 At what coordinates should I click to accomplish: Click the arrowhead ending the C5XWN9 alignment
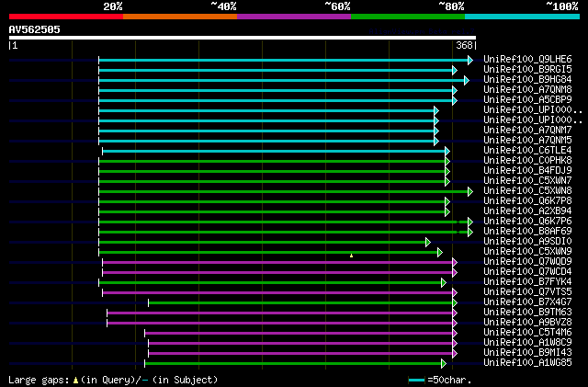pyautogui.click(x=440, y=253)
